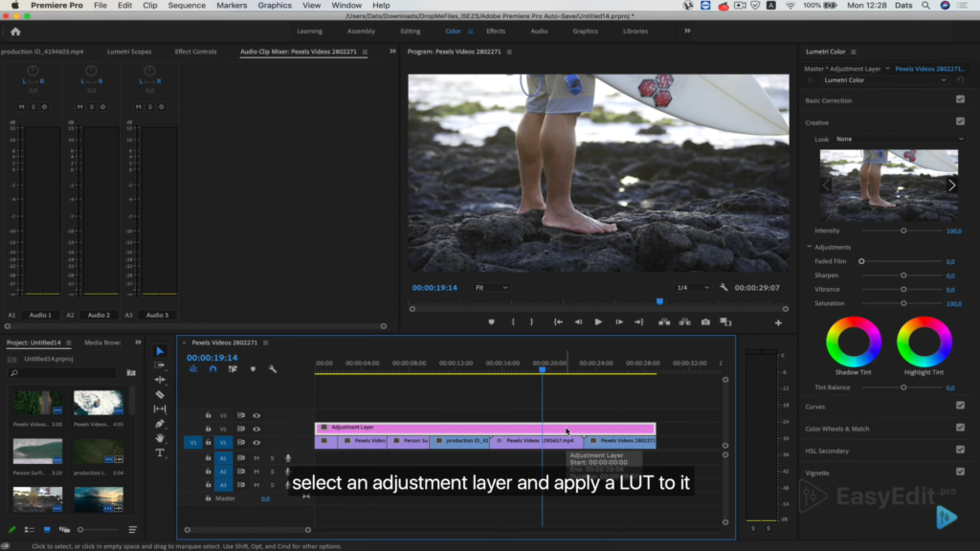This screenshot has height=551, width=980.
Task: Click the Lift button
Action: point(664,322)
